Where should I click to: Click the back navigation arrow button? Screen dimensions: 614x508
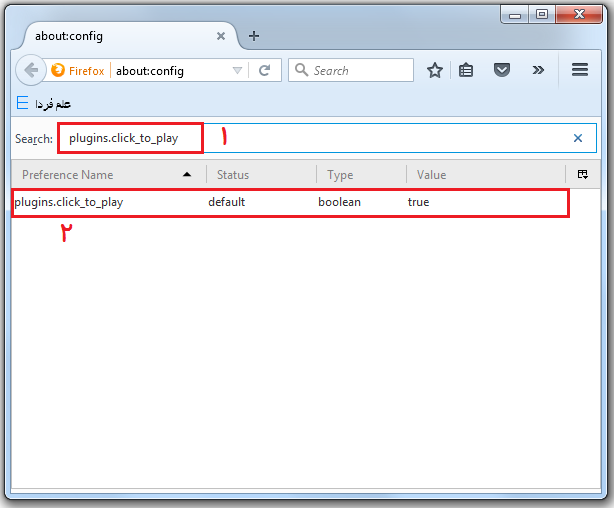pos(31,70)
